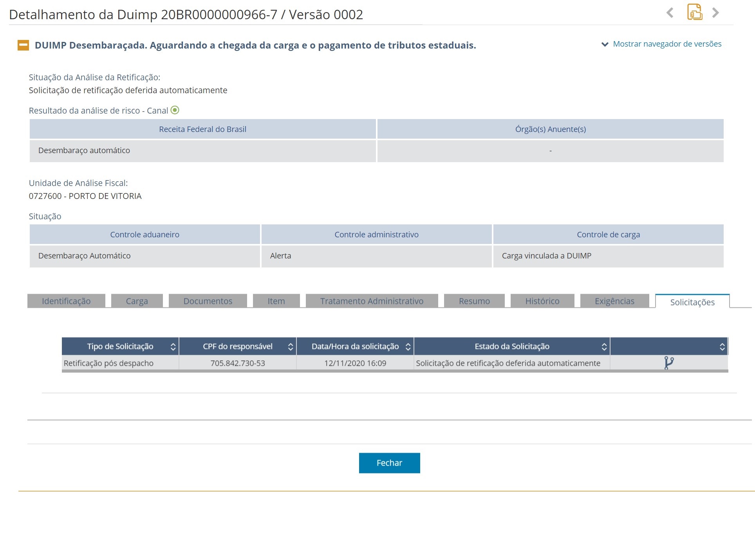Open the branch icon in request row
Viewport: 755px width, 560px height.
(668, 363)
